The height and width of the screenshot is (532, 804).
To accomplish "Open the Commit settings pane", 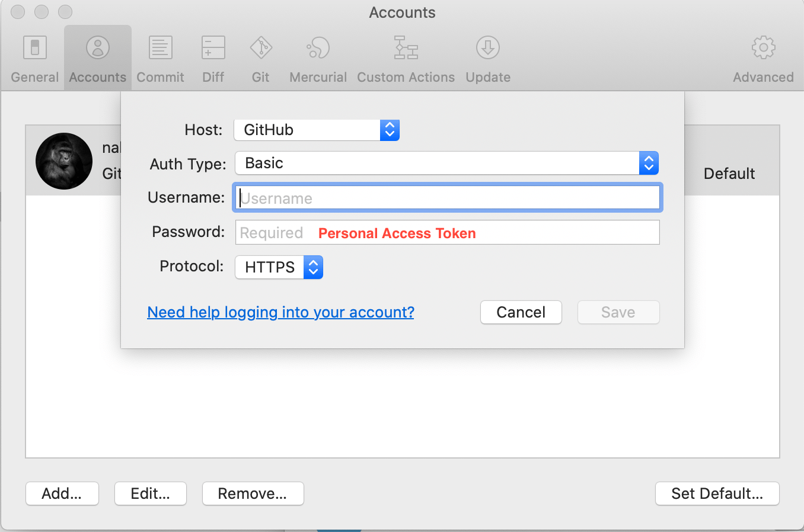I will click(x=159, y=56).
